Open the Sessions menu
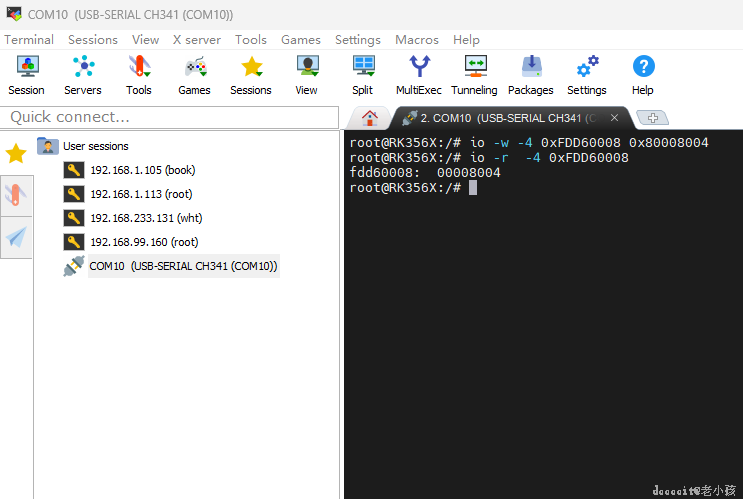 point(93,40)
